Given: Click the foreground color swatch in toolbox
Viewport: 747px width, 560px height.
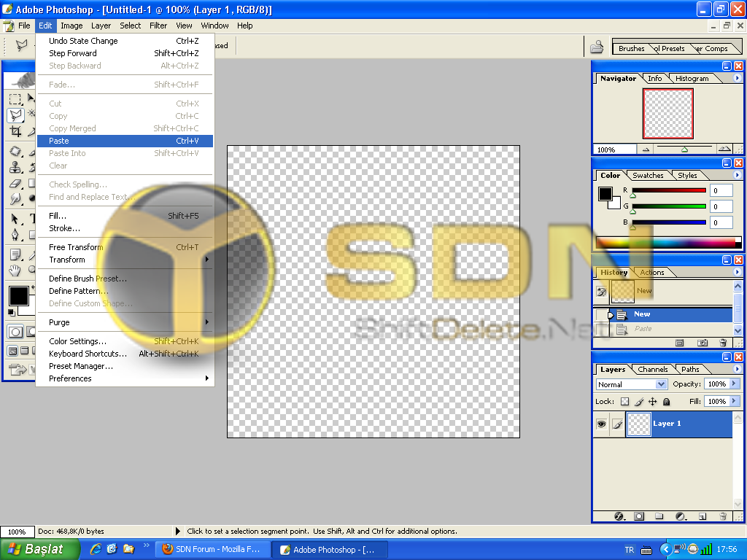Looking at the screenshot, I should point(18,296).
